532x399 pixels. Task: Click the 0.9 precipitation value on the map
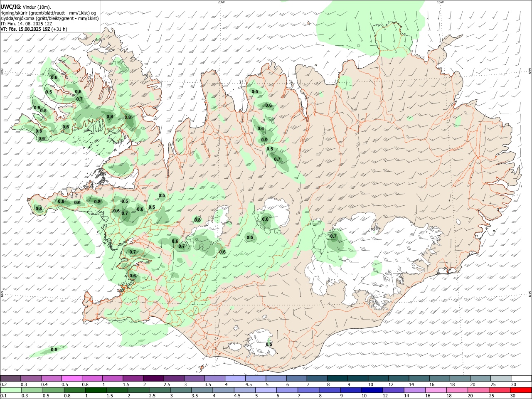(264, 140)
